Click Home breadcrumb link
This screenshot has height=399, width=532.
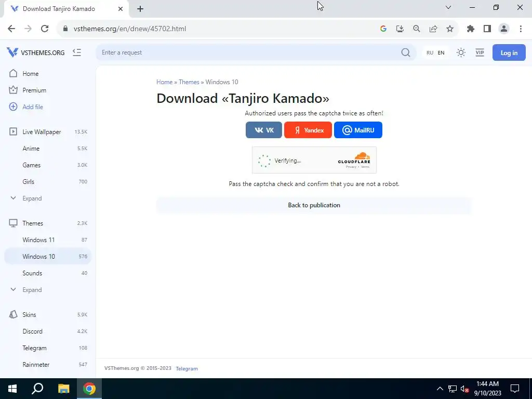pos(165,82)
